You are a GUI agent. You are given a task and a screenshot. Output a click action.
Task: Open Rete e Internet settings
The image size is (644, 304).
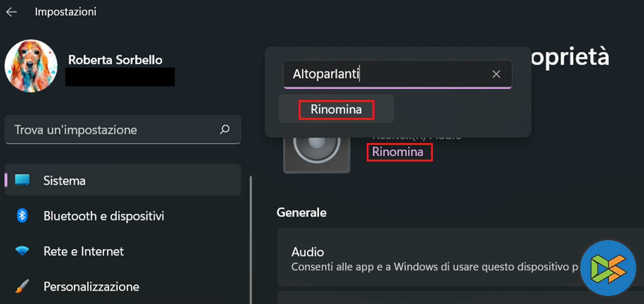(84, 251)
